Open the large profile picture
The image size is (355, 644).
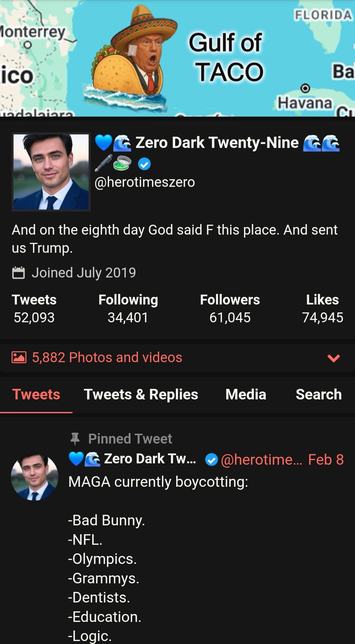pyautogui.click(x=51, y=172)
